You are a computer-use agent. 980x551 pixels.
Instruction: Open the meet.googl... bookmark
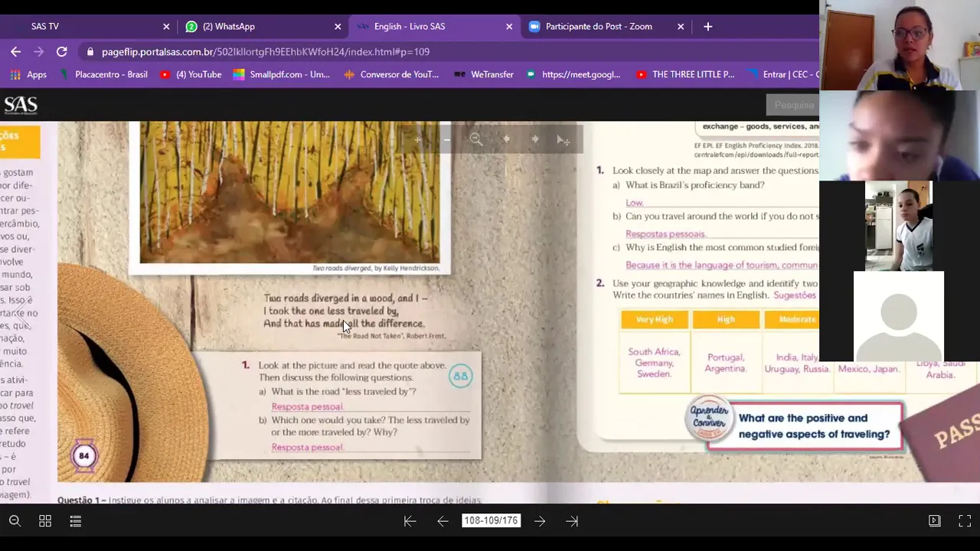tap(573, 74)
